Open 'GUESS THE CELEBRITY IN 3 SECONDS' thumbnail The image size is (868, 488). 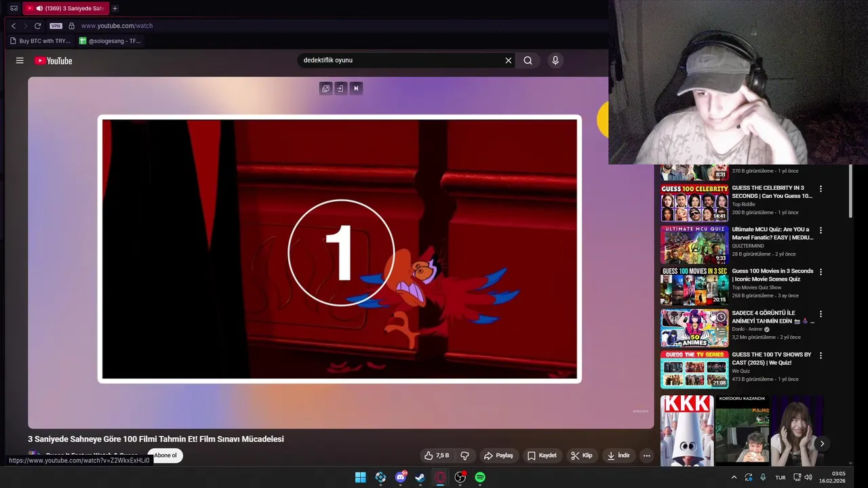pyautogui.click(x=694, y=203)
